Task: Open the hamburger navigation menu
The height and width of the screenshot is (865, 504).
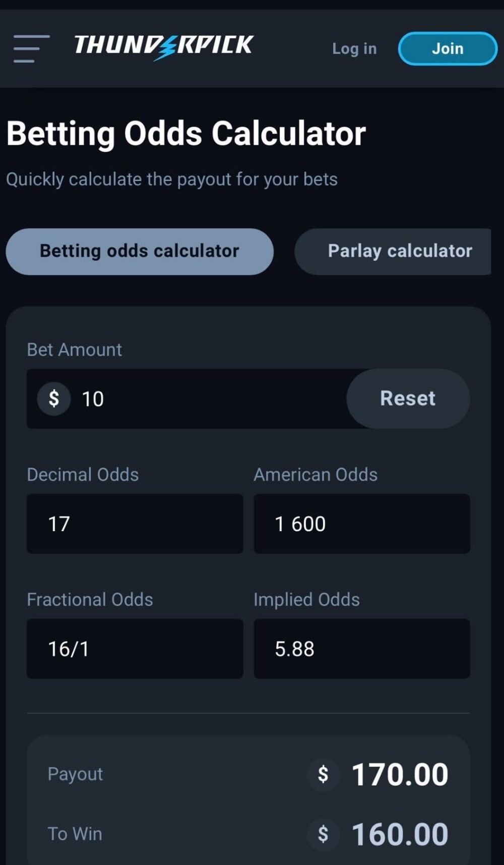Action: (x=31, y=48)
